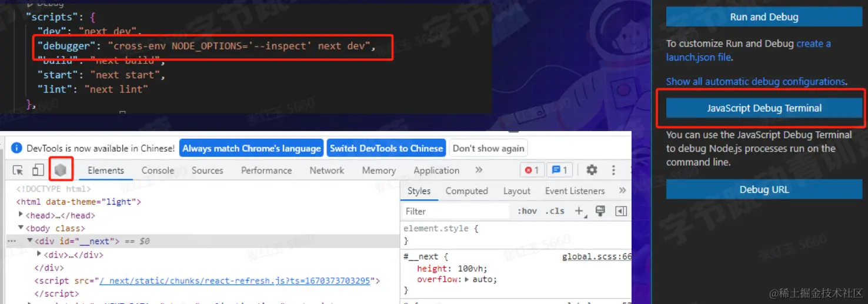Expand the head element node

tap(21, 215)
